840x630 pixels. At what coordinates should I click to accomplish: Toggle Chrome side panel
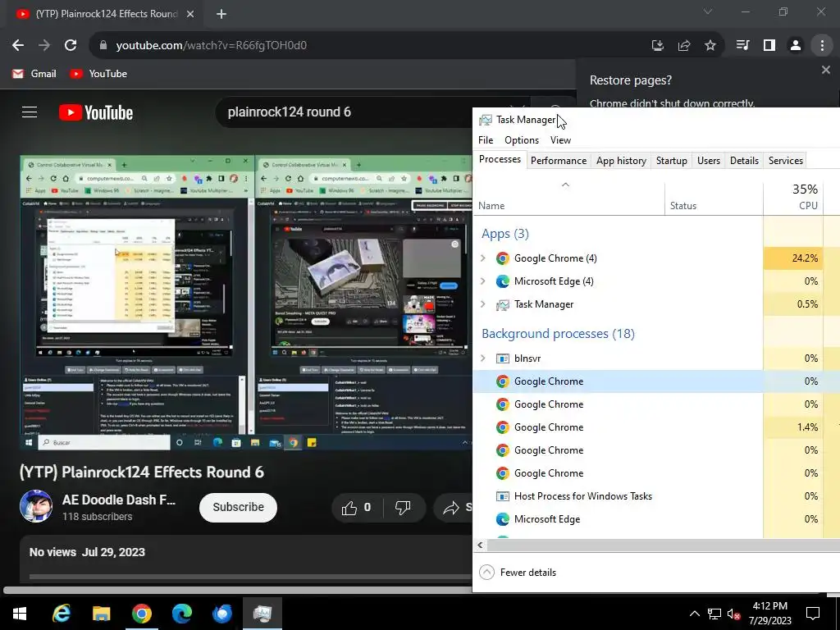click(x=769, y=46)
